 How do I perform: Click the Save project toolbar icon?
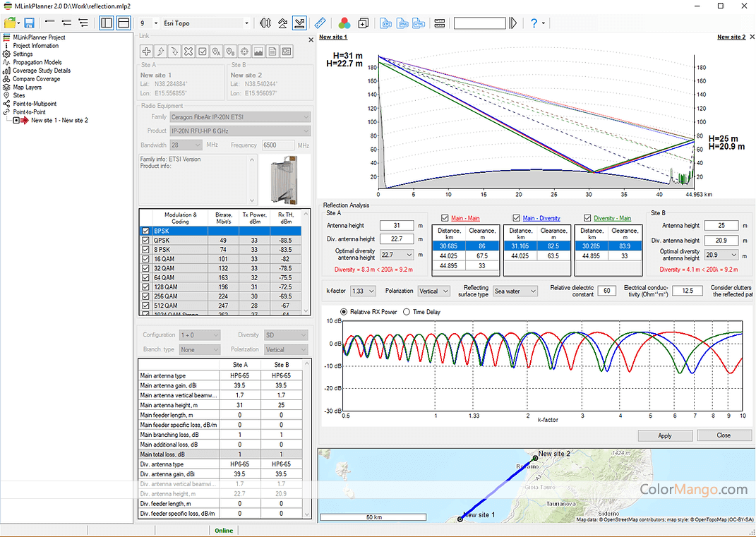(x=30, y=23)
